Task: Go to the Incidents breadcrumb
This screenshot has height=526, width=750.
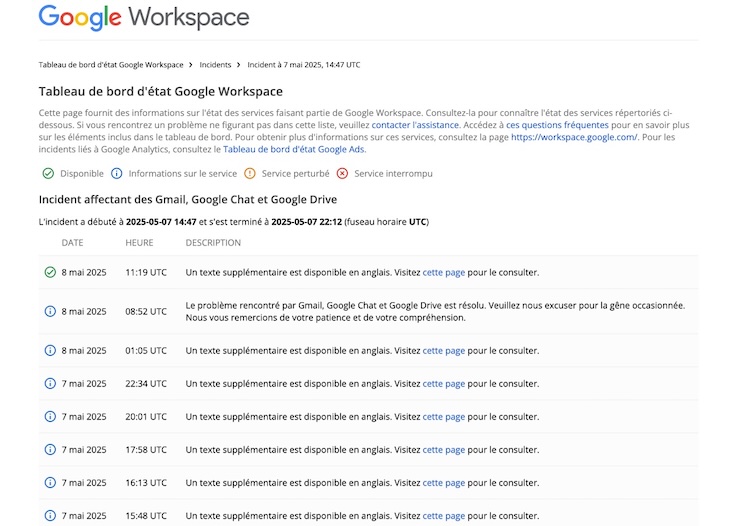Action: click(x=215, y=65)
